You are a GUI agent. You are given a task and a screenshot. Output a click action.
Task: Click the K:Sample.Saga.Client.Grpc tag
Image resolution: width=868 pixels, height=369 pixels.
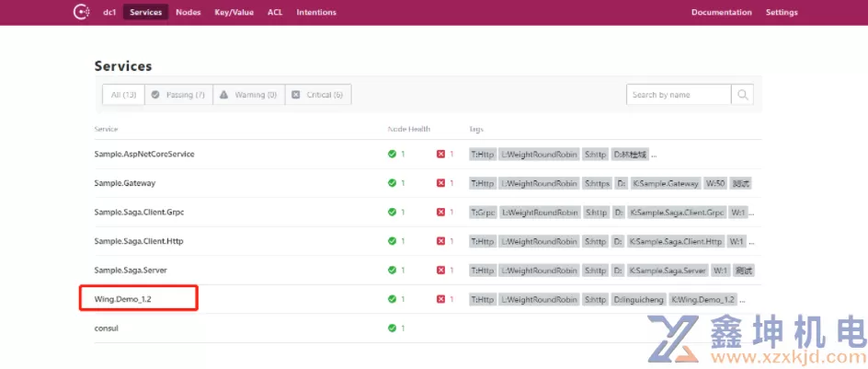(x=678, y=213)
